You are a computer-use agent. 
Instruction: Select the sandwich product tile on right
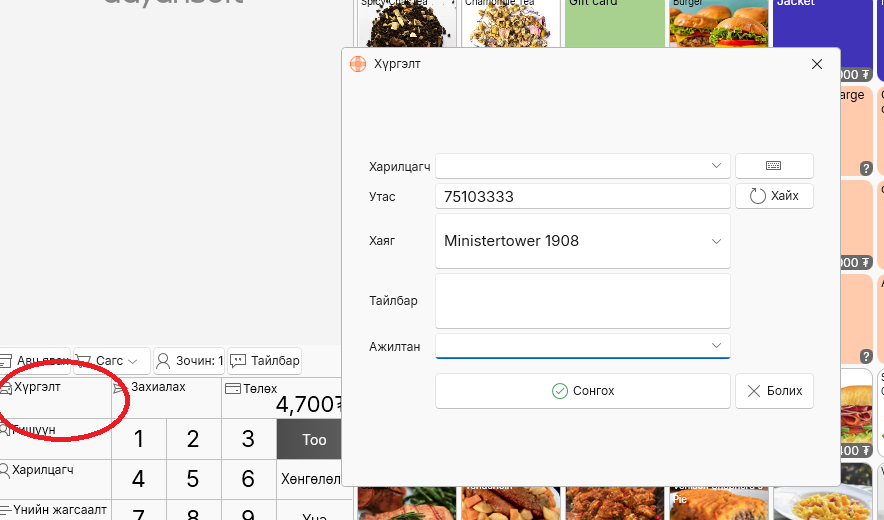pyautogui.click(x=856, y=413)
